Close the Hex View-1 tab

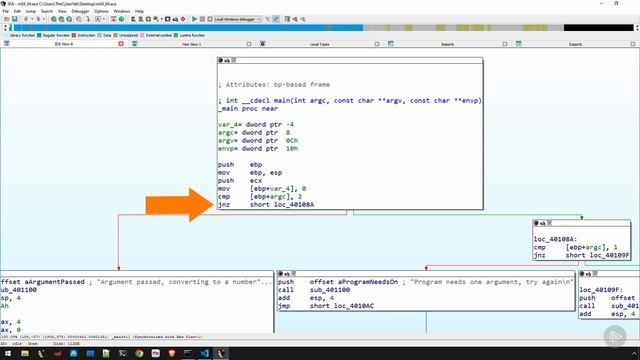(x=249, y=44)
